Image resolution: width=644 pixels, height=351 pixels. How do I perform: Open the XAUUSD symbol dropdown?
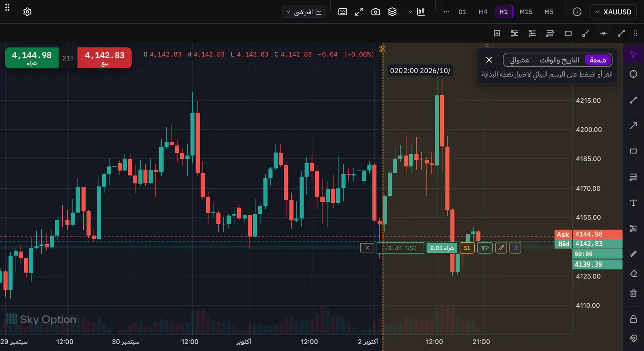(x=612, y=12)
